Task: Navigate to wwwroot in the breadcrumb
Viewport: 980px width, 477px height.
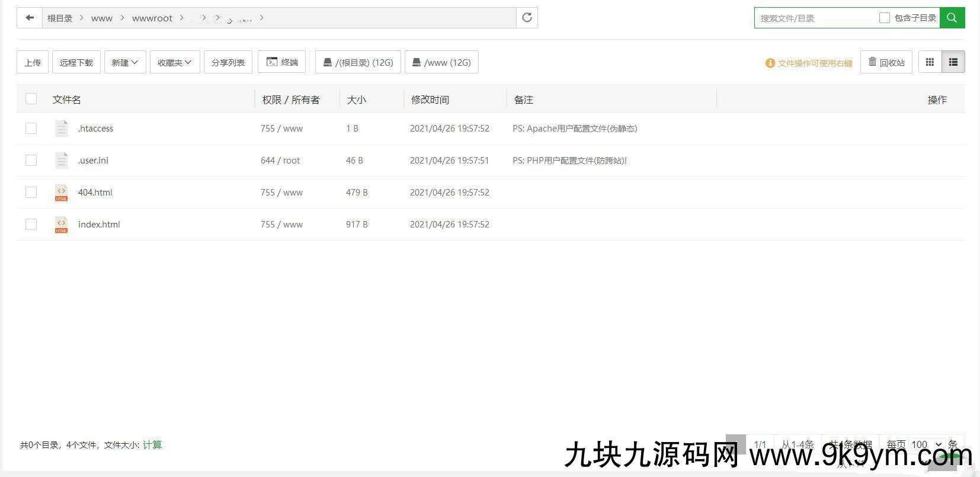Action: tap(152, 18)
